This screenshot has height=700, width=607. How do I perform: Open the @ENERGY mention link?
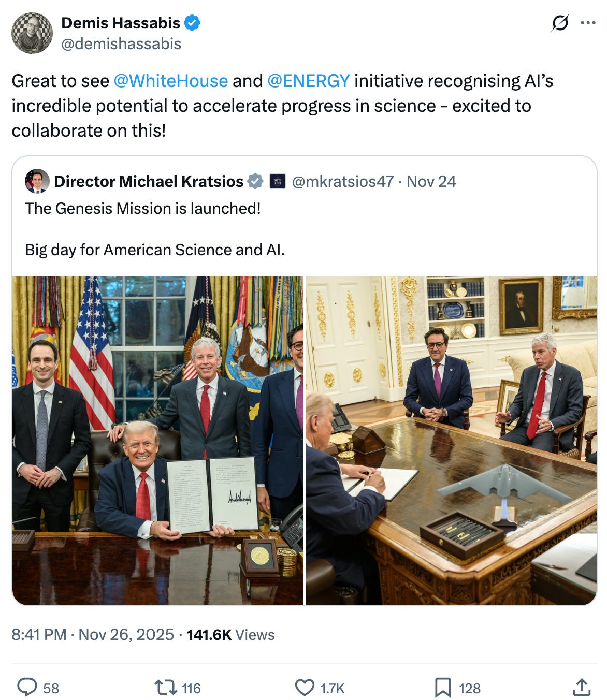pos(308,81)
